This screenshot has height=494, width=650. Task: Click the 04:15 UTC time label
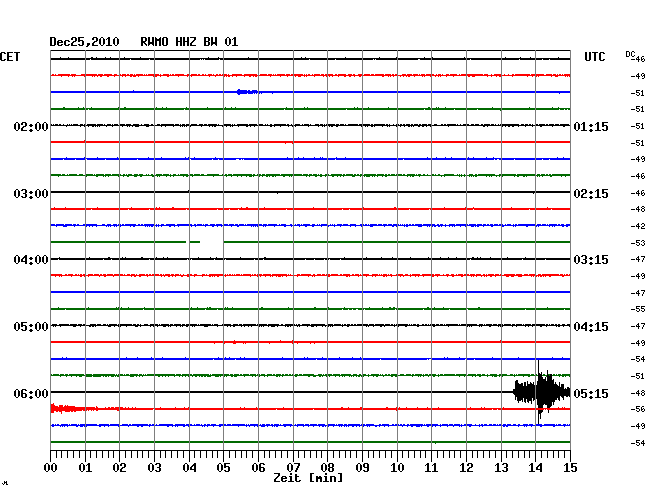tap(591, 327)
